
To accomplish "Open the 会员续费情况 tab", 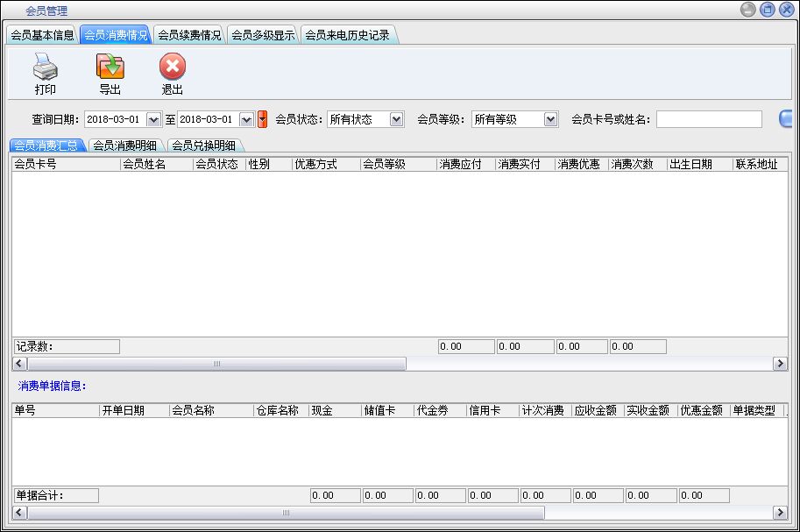I will (x=189, y=35).
